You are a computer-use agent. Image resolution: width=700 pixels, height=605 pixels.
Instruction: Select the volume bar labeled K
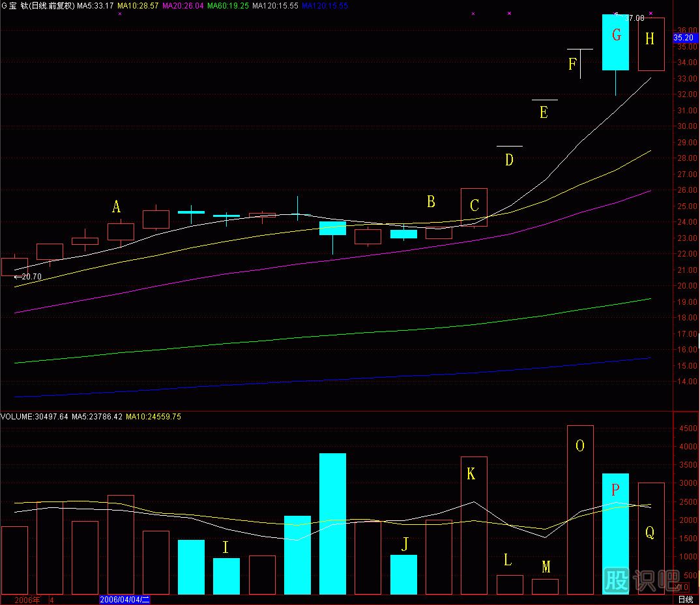click(474, 524)
